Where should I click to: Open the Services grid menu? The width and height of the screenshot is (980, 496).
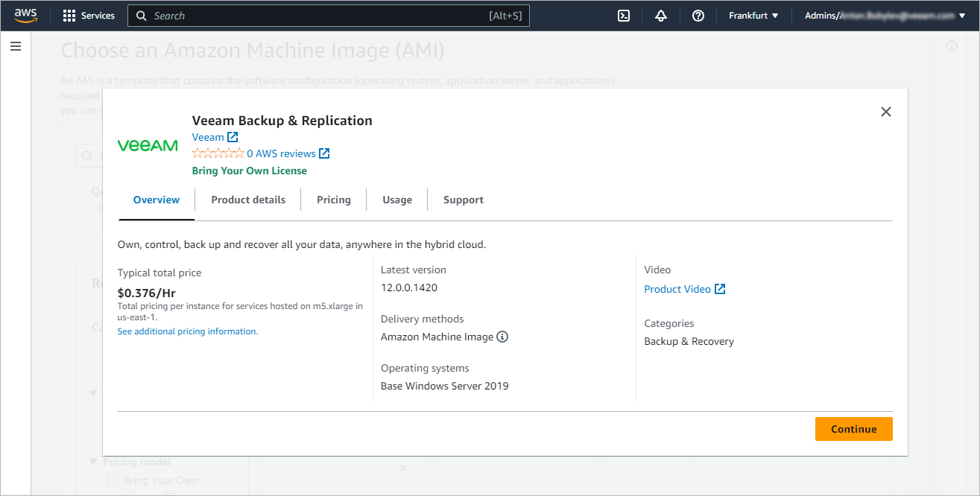89,16
